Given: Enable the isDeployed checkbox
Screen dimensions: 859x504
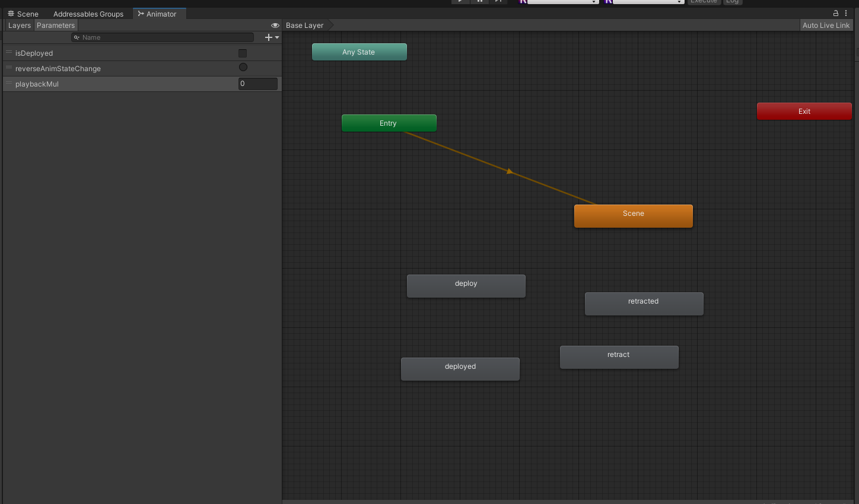Looking at the screenshot, I should [x=243, y=53].
